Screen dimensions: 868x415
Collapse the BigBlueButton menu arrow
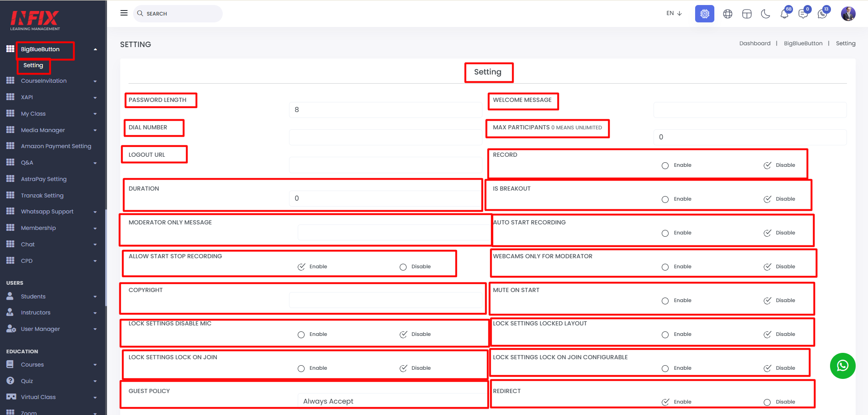click(95, 49)
